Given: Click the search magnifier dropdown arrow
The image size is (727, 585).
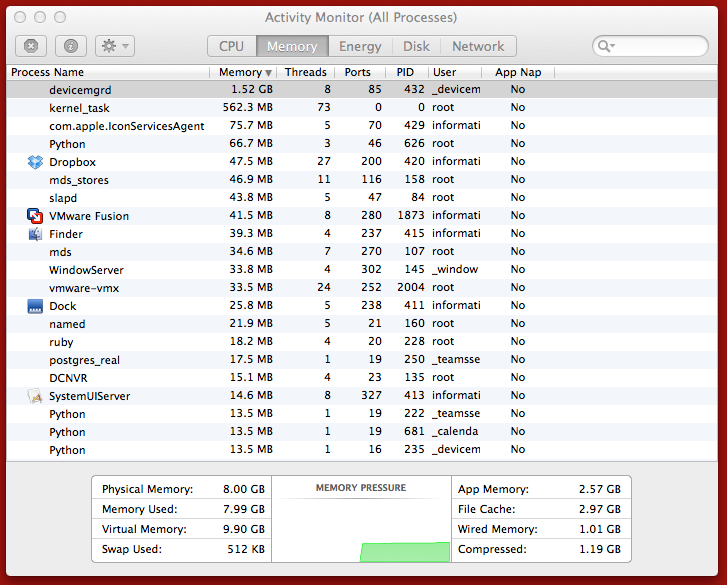Looking at the screenshot, I should tap(606, 46).
